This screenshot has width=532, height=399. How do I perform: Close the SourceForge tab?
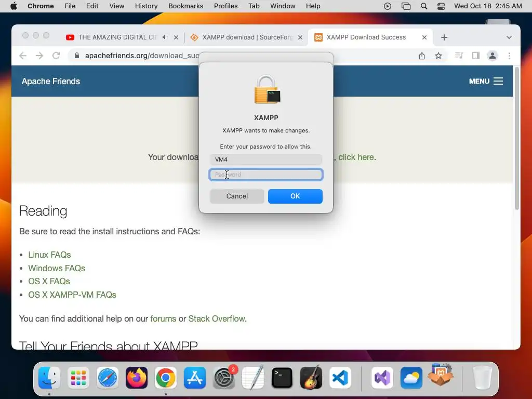pos(300,37)
